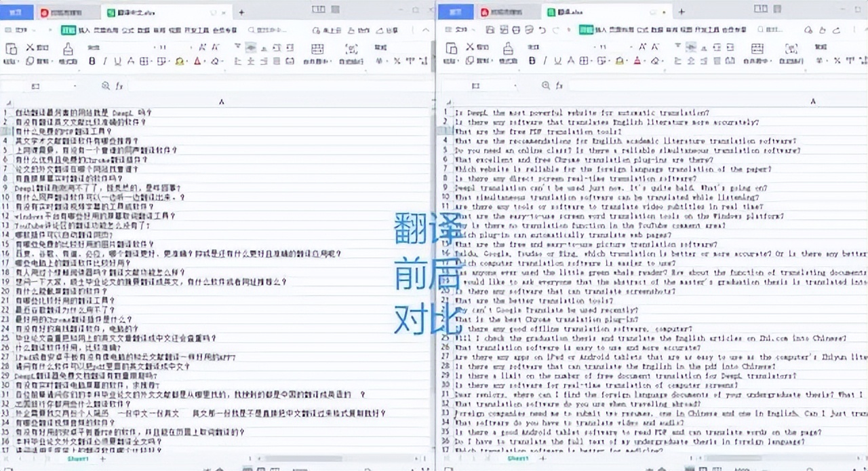Viewport: 868px width, 471px height.
Task: Toggle Bold in English sheet window
Action: click(532, 61)
